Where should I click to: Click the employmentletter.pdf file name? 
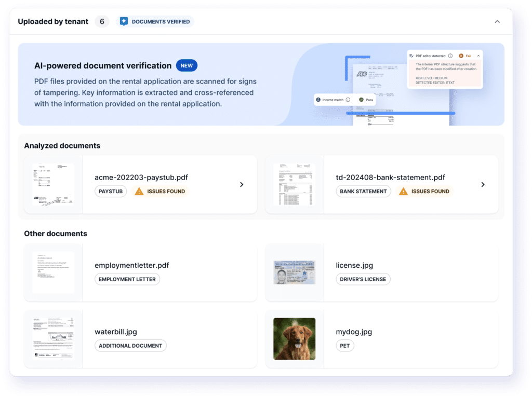(x=131, y=265)
